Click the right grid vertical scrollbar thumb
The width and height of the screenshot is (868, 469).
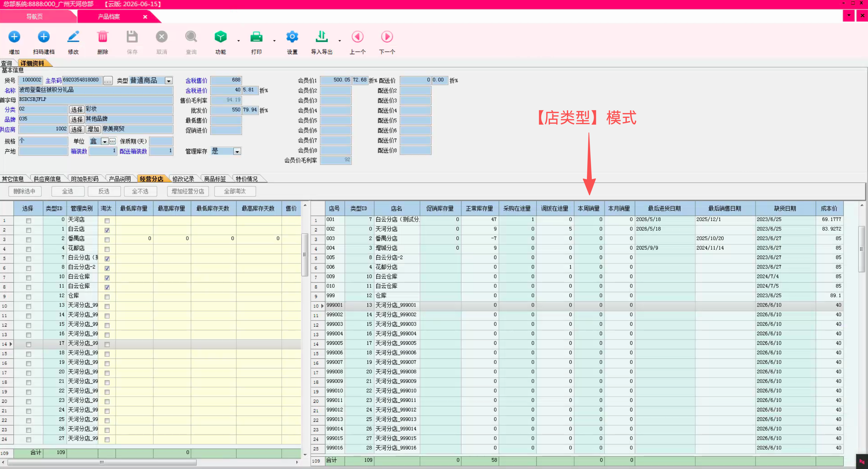862,249
